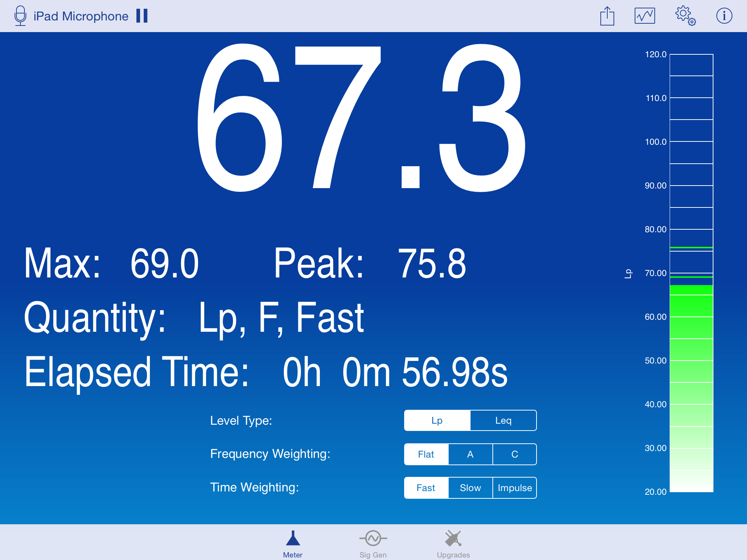Pause the sound level measurement
Image resolution: width=747 pixels, height=560 pixels.
tap(142, 15)
